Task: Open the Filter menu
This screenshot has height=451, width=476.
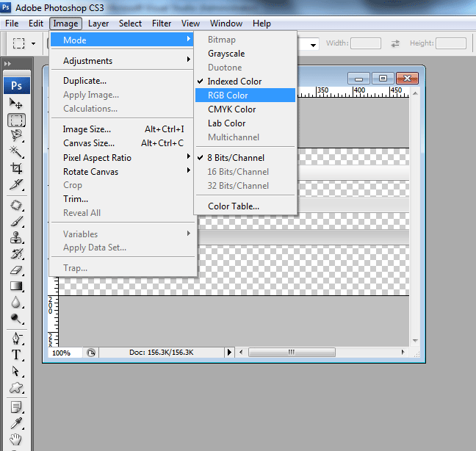Action: click(x=162, y=24)
